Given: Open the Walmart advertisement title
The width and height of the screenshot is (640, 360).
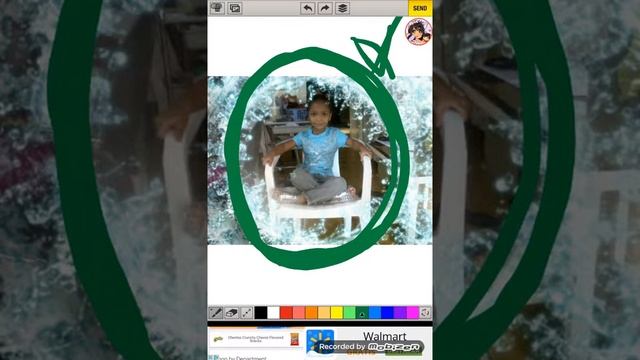Looking at the screenshot, I should (384, 336).
